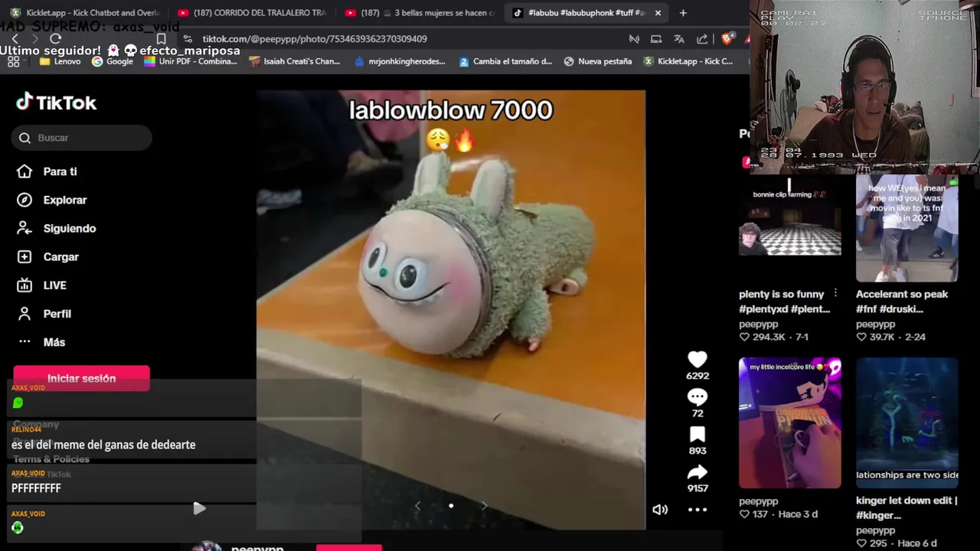Mute the post with speaker icon
This screenshot has width=980, height=551.
pos(660,510)
